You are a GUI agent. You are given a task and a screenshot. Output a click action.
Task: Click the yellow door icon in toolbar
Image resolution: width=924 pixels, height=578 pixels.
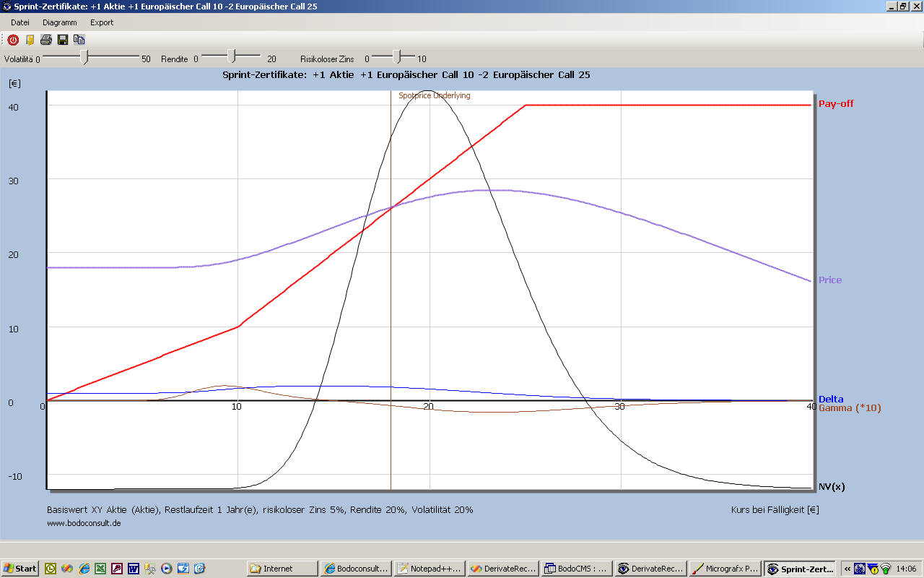click(30, 40)
